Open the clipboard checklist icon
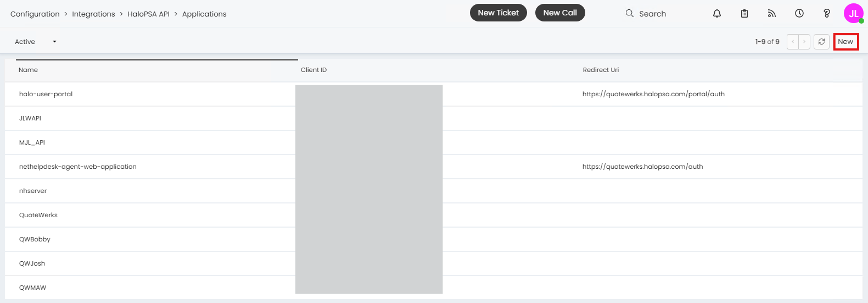The image size is (868, 303). tap(744, 13)
